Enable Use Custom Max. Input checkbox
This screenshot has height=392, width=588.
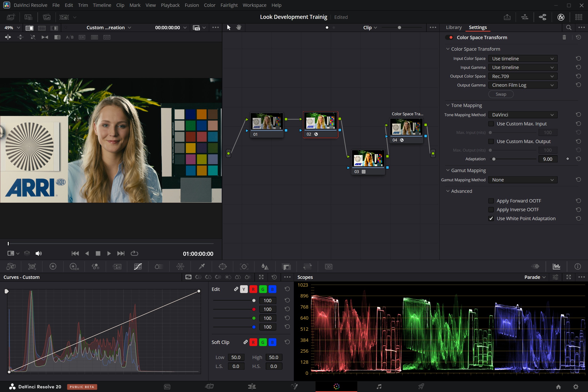pos(491,124)
